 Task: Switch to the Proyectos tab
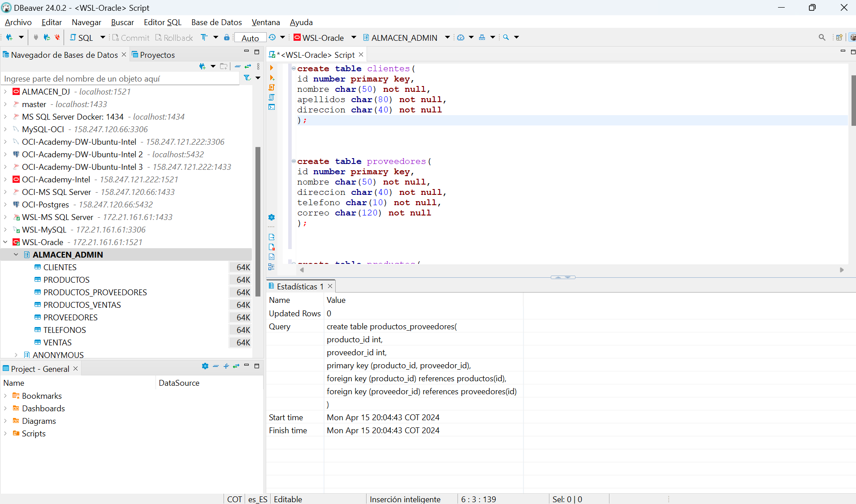tap(153, 55)
